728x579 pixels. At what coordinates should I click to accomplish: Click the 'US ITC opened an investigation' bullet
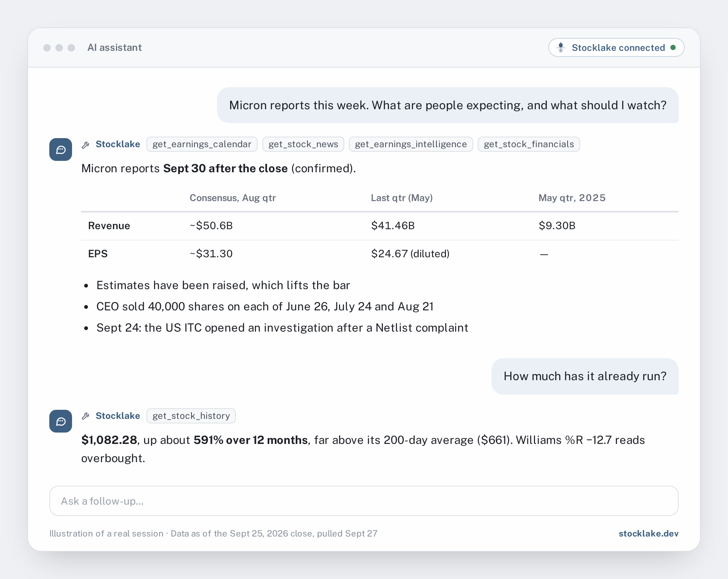282,327
